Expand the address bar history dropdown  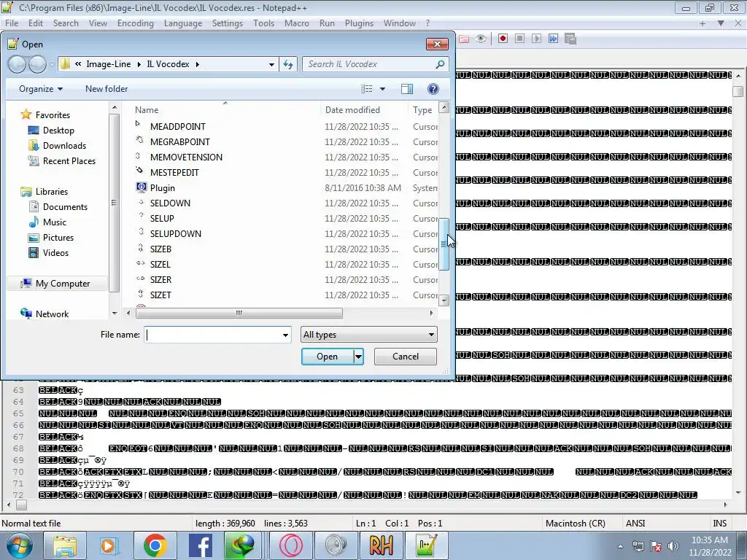271,64
